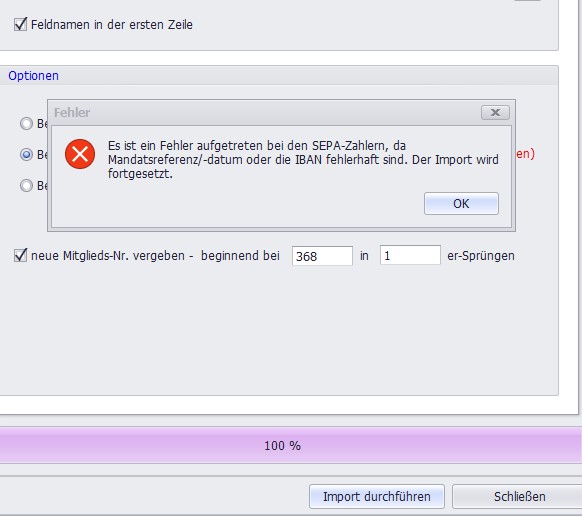The image size is (582, 516).
Task: Click the 'in' label between number fields
Action: tap(364, 256)
